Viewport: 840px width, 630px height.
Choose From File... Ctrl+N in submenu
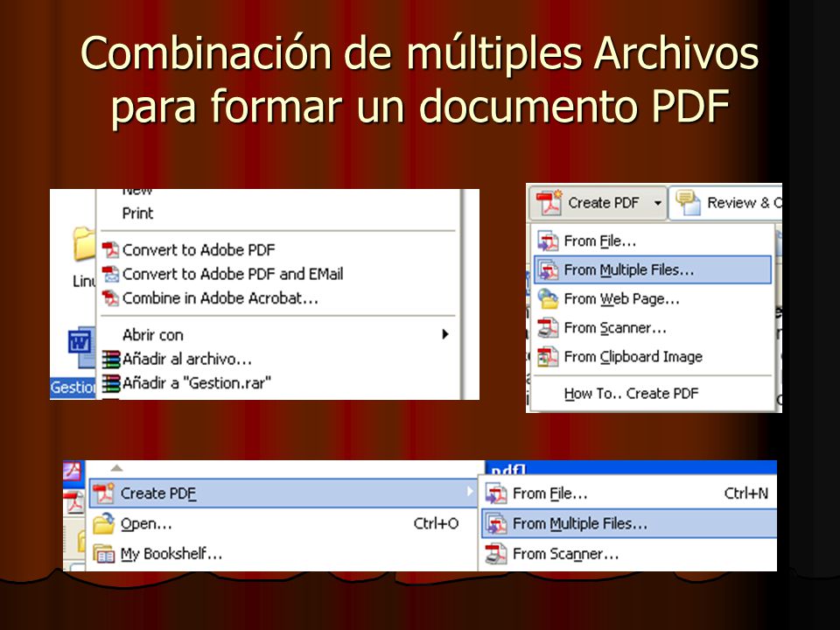point(629,493)
